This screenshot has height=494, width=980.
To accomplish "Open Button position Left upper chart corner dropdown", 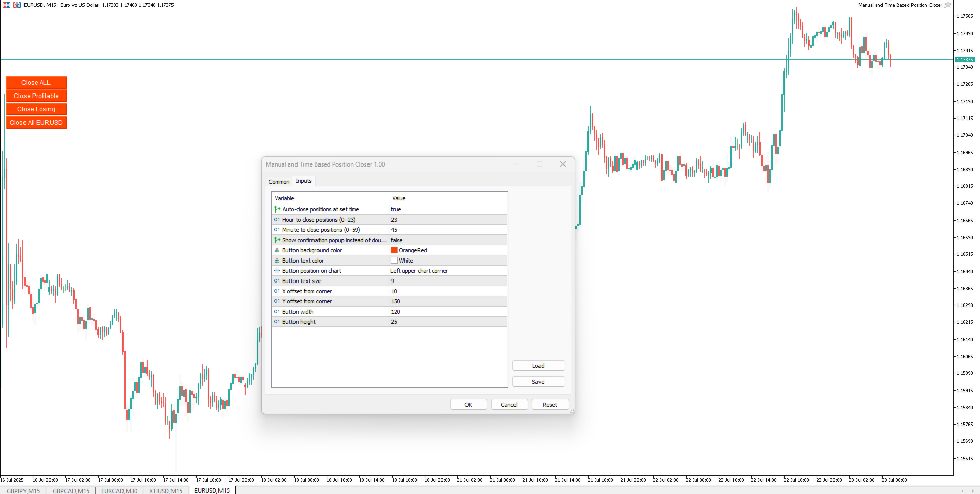I will click(x=448, y=271).
